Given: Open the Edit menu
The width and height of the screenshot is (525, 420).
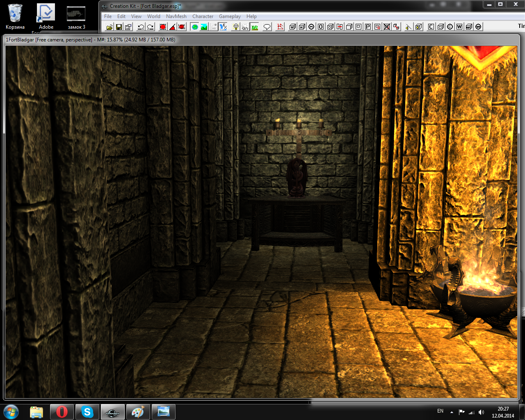Looking at the screenshot, I should (121, 16).
